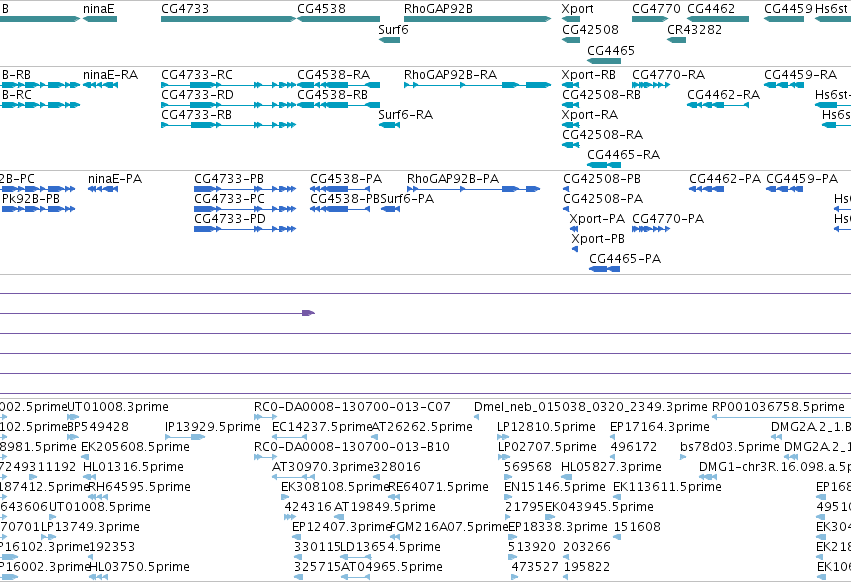
Task: Click the BP549428 EST label
Action: tap(98, 427)
